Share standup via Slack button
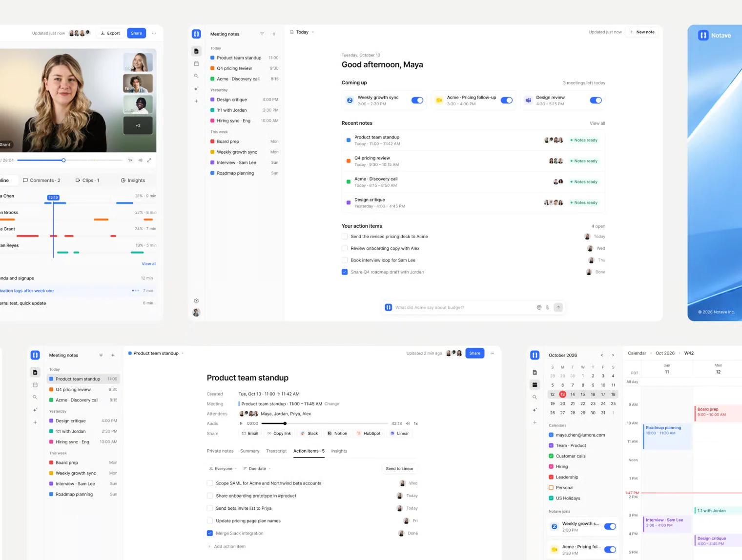 309,434
